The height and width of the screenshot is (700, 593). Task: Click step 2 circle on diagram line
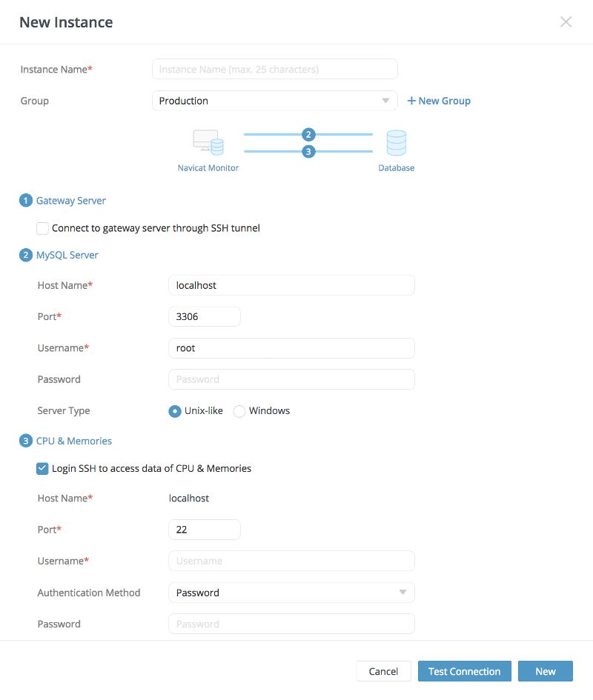308,134
